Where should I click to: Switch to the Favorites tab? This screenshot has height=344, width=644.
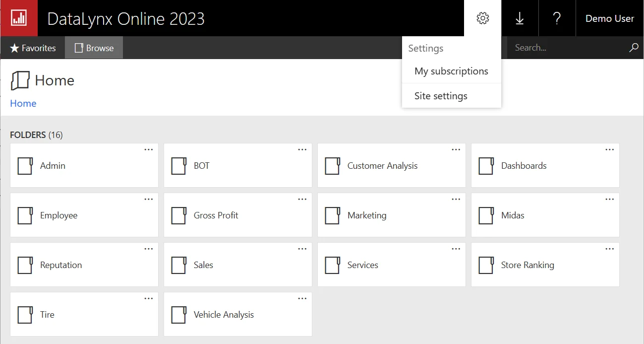point(33,48)
